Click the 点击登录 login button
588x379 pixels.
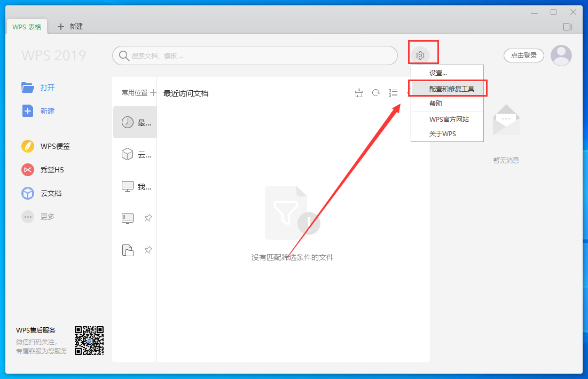(x=523, y=56)
